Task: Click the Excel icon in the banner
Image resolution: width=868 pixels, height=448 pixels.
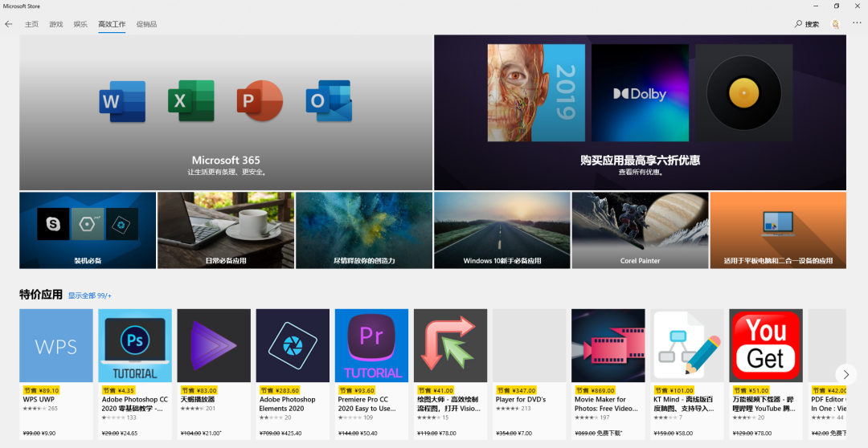Action: [x=191, y=100]
